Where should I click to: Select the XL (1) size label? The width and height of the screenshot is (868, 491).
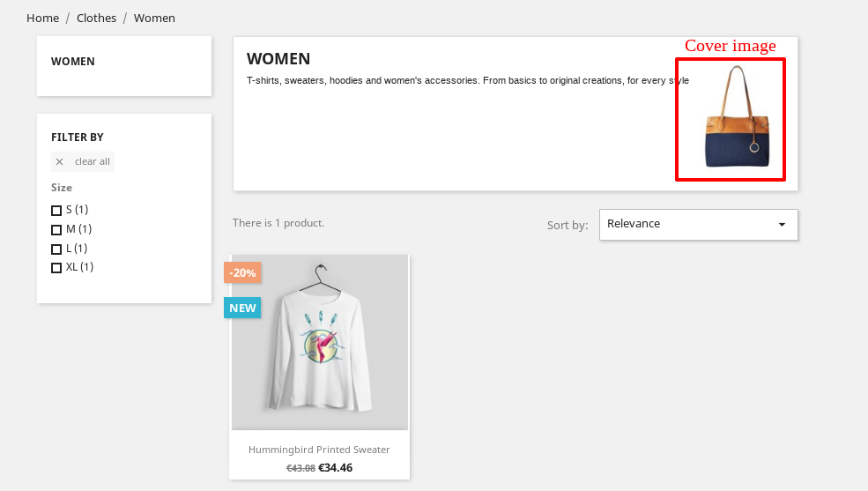[x=79, y=267]
